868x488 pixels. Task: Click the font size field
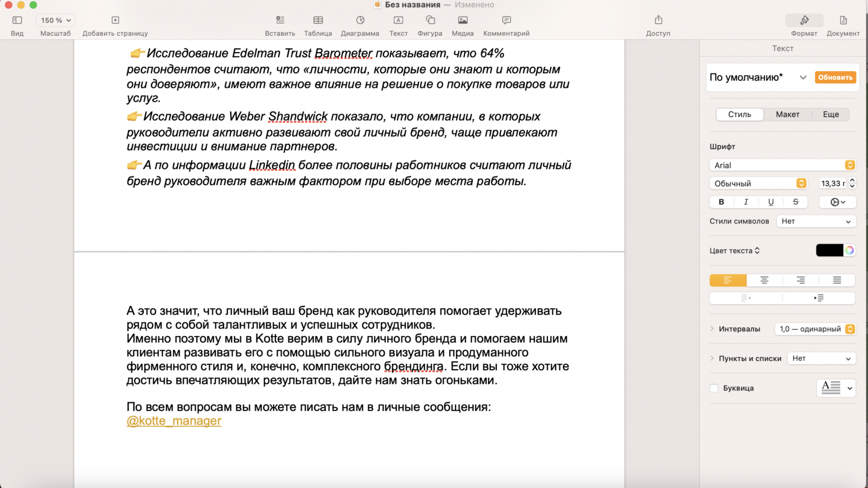click(x=832, y=183)
